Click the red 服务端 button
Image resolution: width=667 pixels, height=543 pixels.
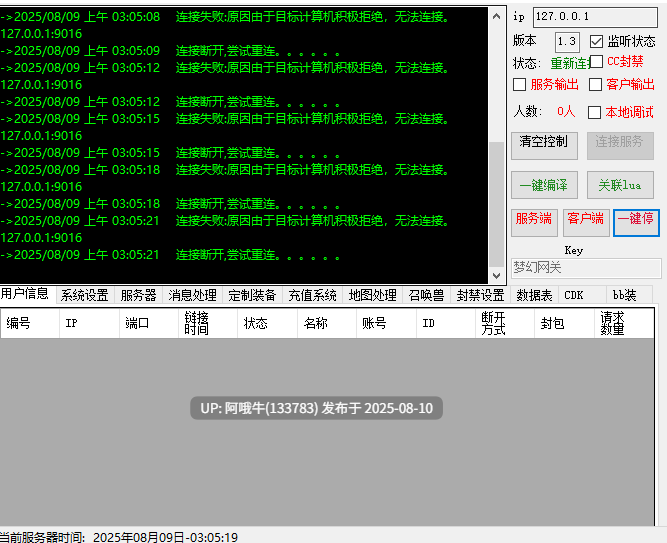[x=534, y=223]
